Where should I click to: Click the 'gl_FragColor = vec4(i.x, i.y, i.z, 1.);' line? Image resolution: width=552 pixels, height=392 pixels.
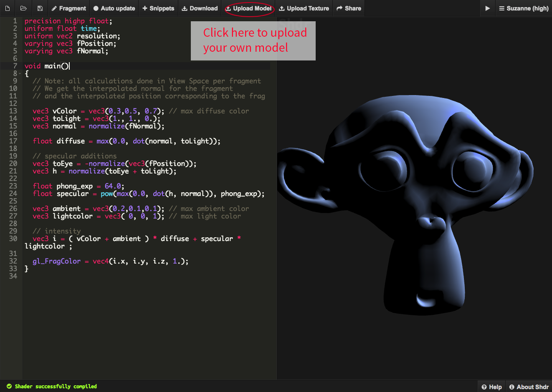[x=111, y=261]
